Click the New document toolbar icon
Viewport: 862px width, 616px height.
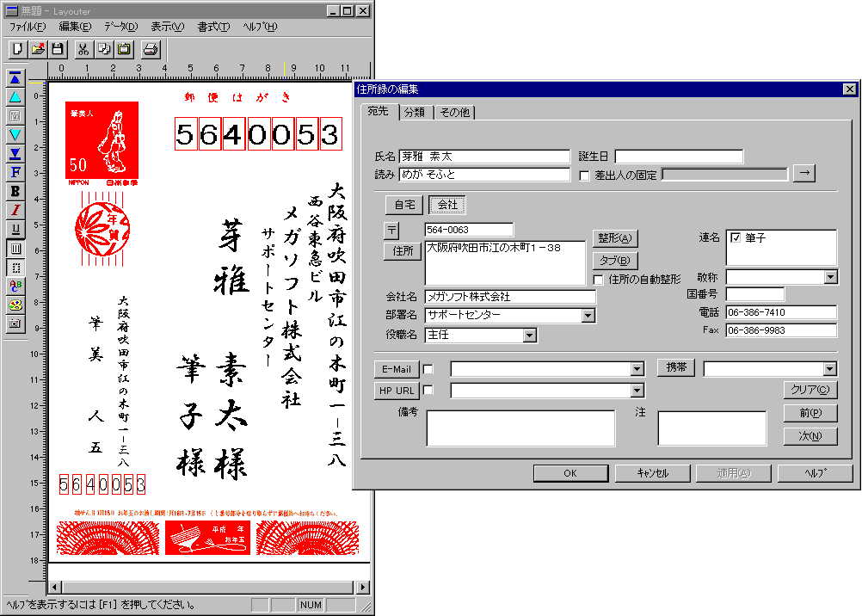17,49
